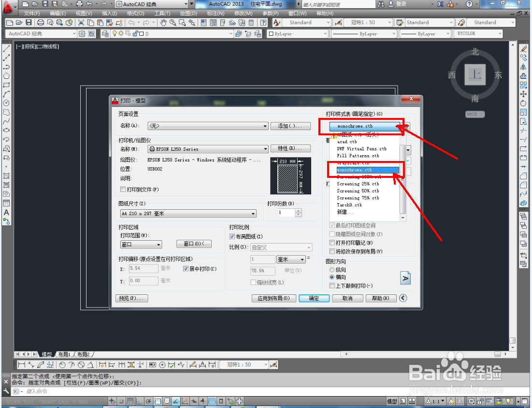Click the Cut scissors icon

pyautogui.click(x=81, y=23)
